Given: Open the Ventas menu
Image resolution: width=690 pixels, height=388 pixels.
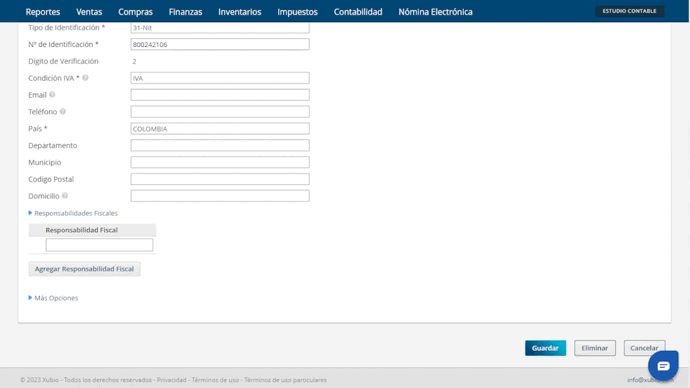Looking at the screenshot, I should coord(89,12).
